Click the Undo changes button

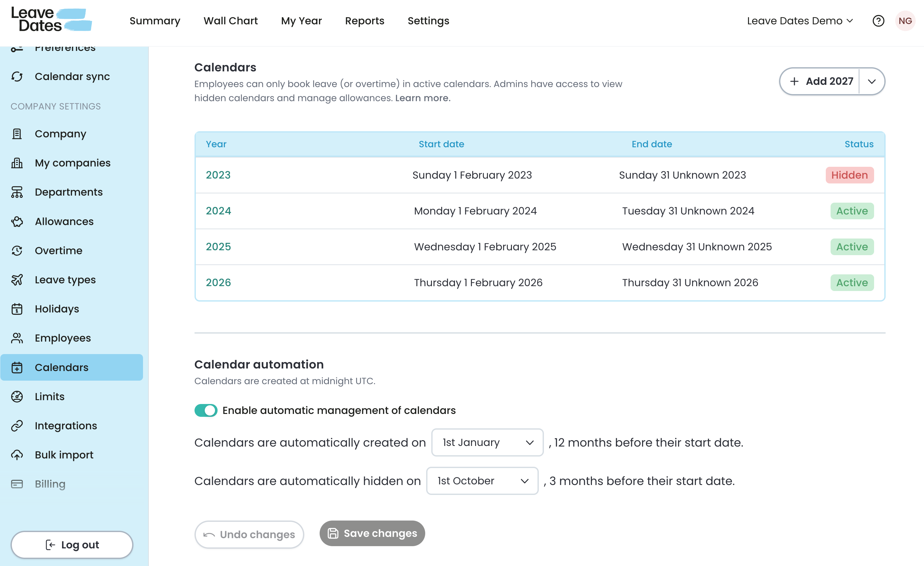point(249,535)
